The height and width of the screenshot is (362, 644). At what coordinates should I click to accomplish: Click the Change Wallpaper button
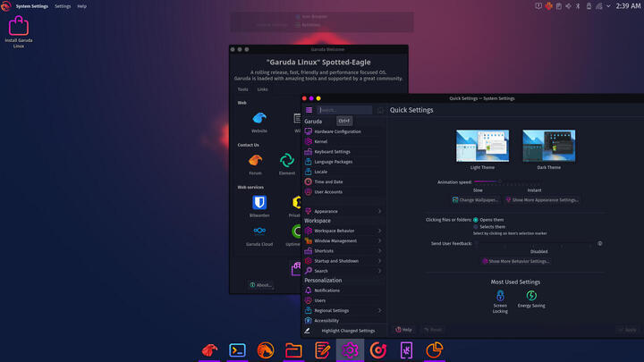(475, 200)
